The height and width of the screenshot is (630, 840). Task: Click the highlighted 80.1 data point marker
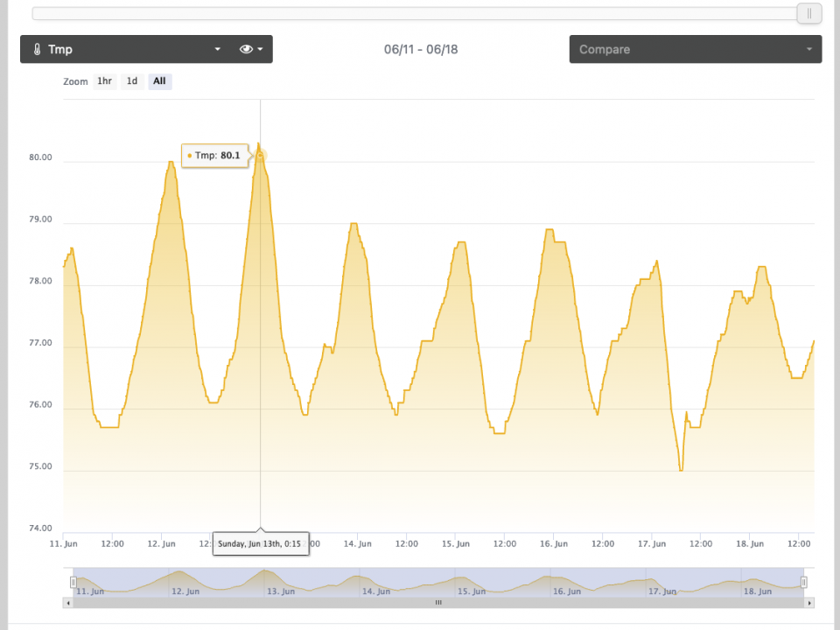click(x=260, y=155)
